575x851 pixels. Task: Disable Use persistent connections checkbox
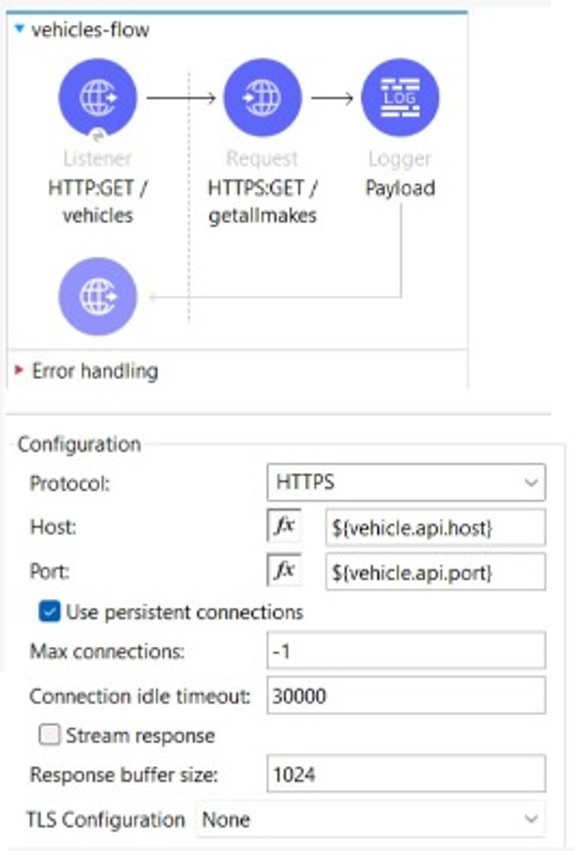click(49, 612)
